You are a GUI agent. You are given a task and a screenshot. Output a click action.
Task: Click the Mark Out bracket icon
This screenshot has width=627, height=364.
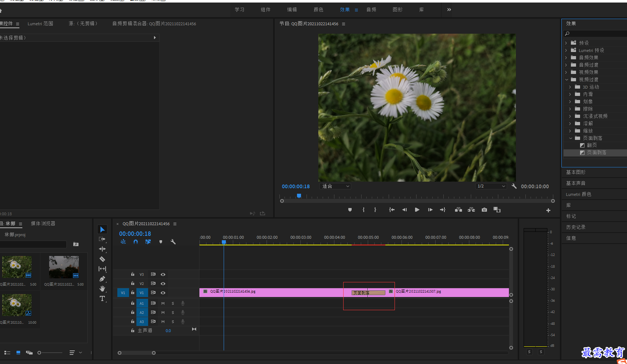click(x=375, y=210)
